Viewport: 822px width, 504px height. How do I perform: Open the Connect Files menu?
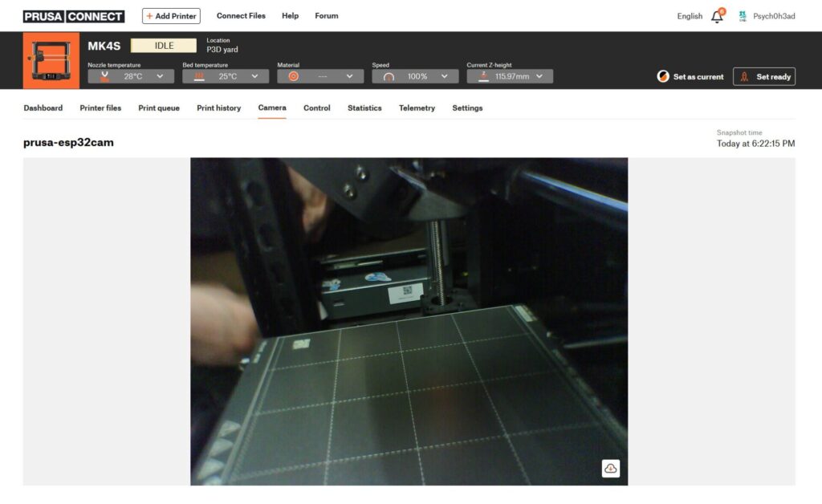tap(241, 16)
